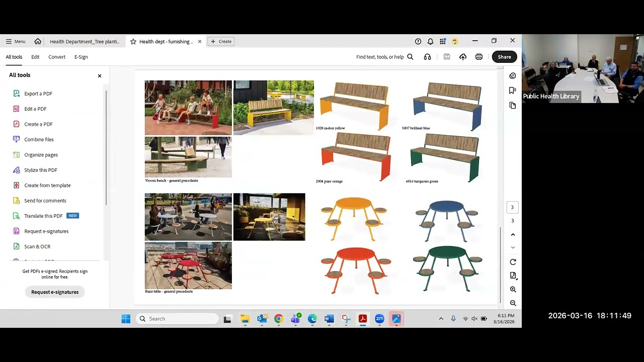Go to previous page using up chevron
This screenshot has height=362, width=644.
click(513, 235)
